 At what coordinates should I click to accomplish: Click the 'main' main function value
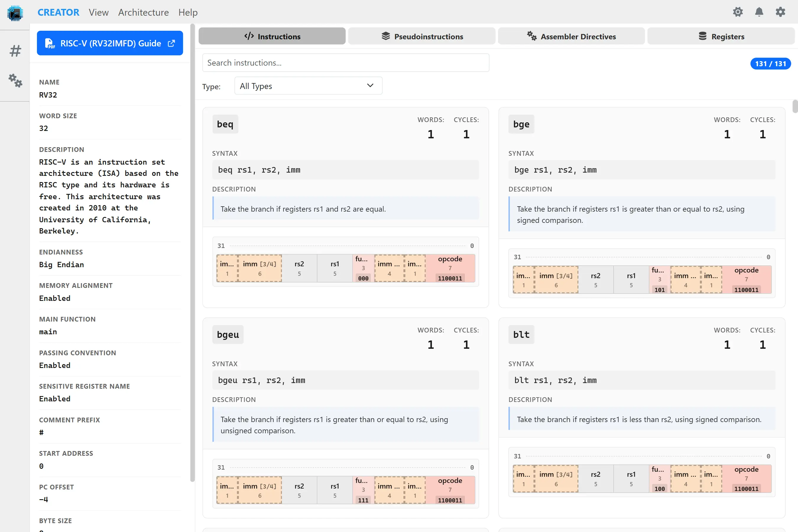(x=48, y=332)
